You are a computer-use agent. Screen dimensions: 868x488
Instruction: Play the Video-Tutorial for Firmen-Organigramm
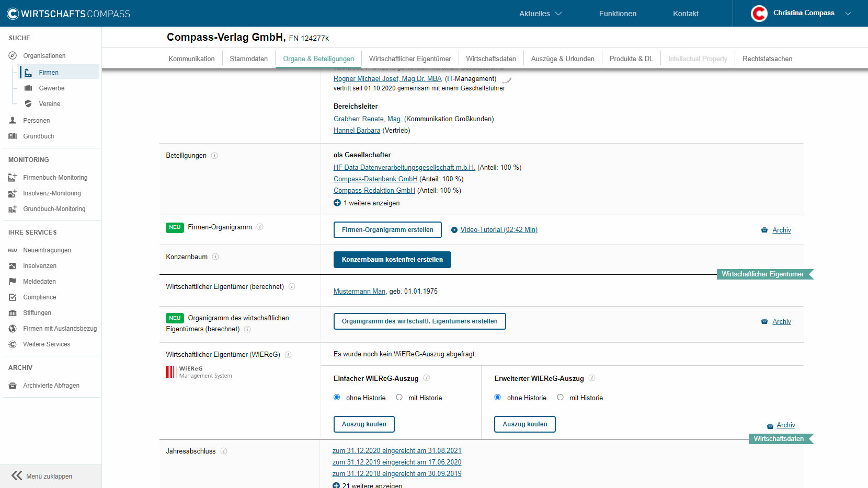[x=498, y=230]
